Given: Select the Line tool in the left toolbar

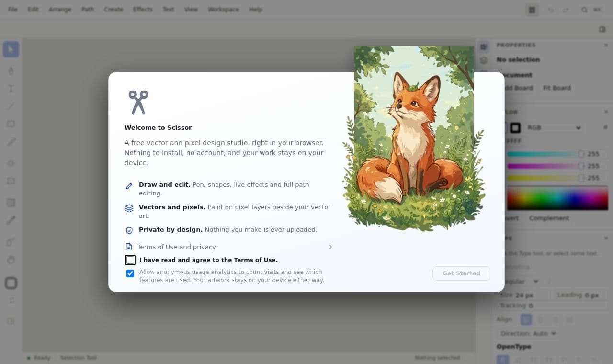Looking at the screenshot, I should click(x=11, y=106).
